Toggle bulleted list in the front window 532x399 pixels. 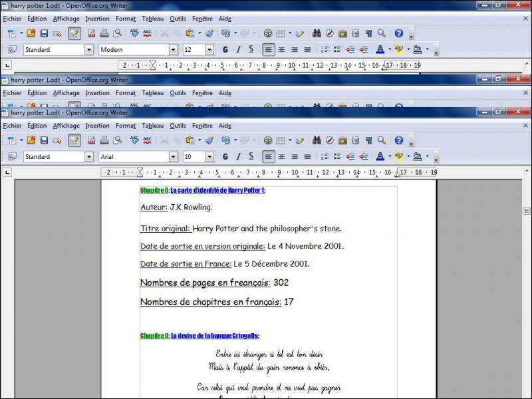coord(338,157)
